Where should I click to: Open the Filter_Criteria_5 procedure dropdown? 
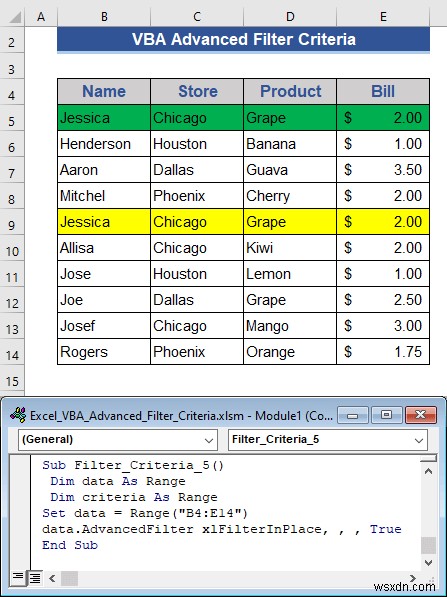[419, 440]
